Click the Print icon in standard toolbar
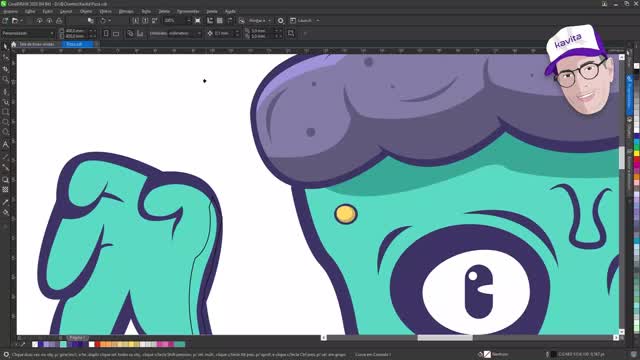 [x=59, y=20]
